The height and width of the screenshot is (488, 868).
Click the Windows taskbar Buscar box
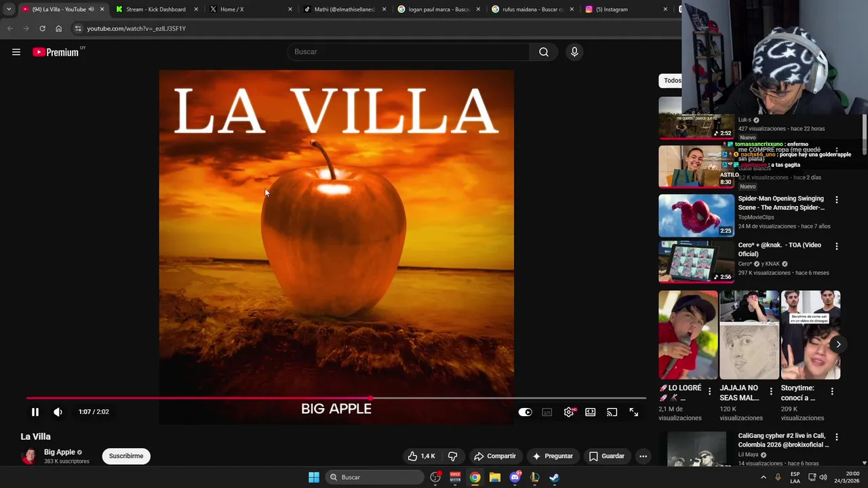click(374, 477)
